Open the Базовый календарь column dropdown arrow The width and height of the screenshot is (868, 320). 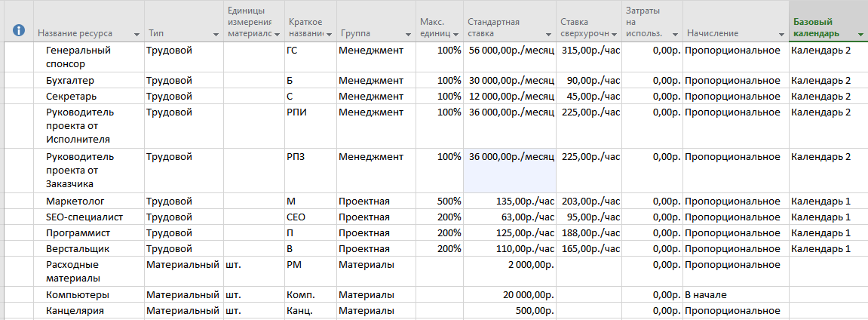coord(860,35)
